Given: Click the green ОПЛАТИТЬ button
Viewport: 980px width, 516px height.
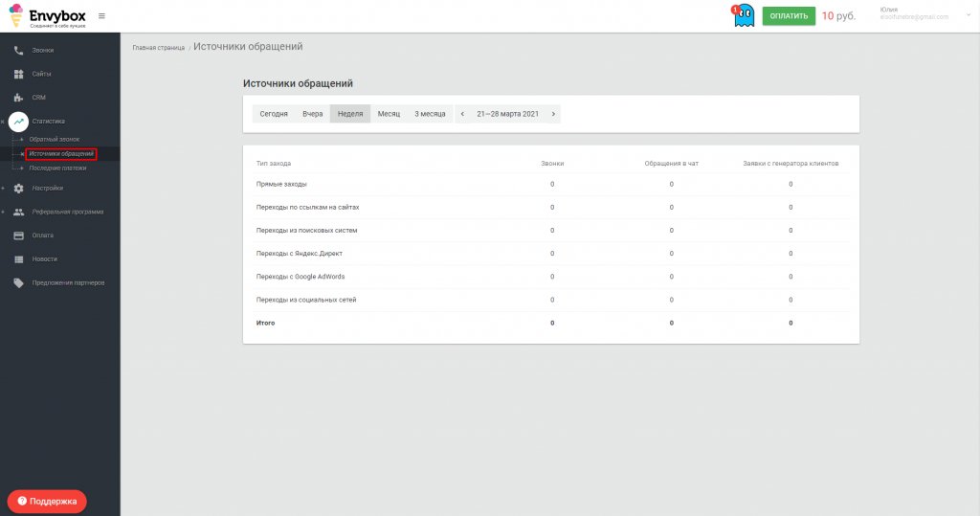Looking at the screenshot, I should (x=789, y=16).
